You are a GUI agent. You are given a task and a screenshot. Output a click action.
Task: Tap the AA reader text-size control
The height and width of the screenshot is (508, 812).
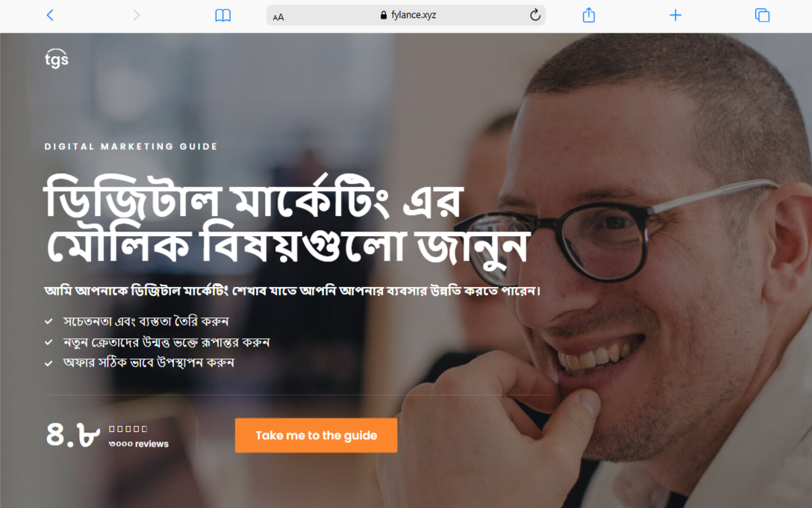(x=278, y=16)
